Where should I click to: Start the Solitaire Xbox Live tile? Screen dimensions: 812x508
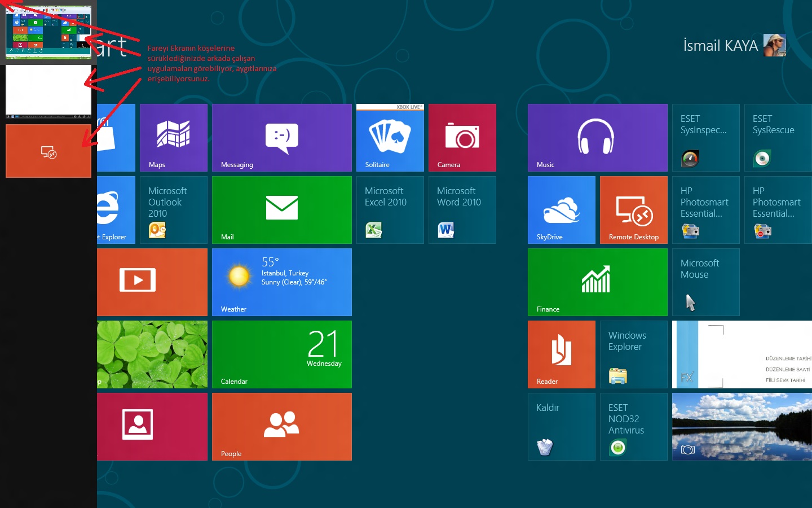390,138
